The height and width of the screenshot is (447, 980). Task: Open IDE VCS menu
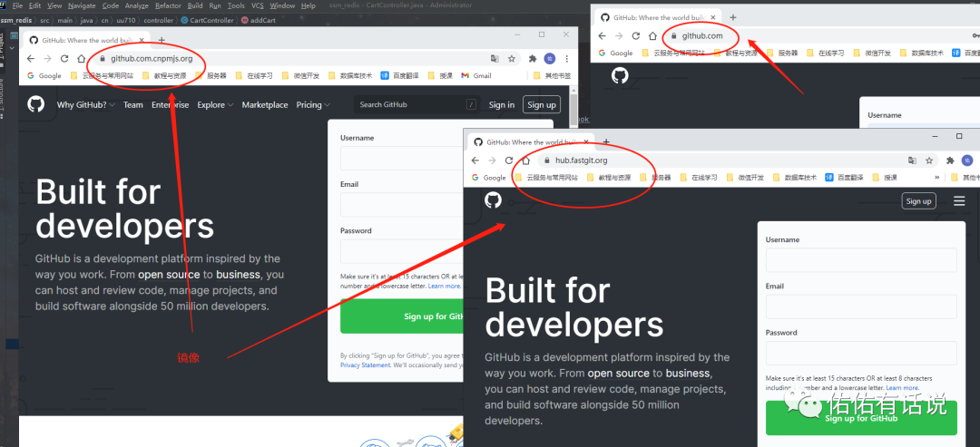coord(258,5)
